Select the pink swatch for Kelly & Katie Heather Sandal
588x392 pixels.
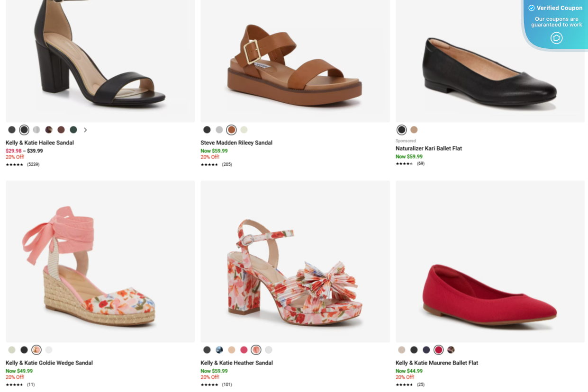tap(244, 350)
